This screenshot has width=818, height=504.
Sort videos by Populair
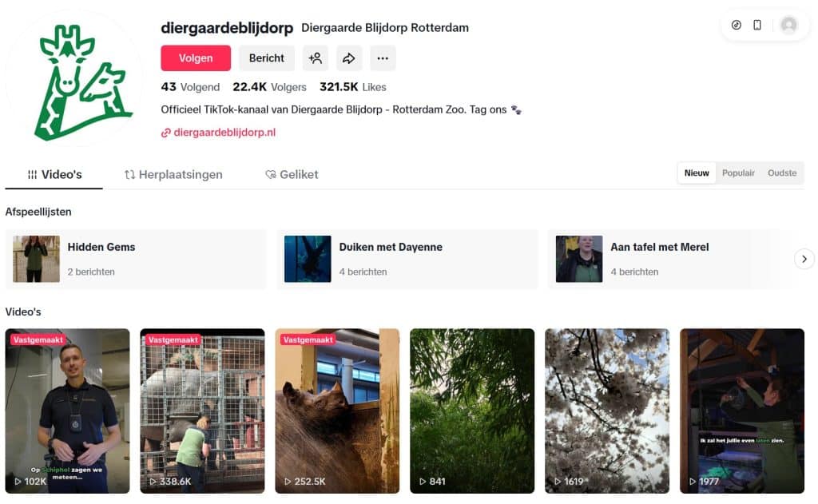click(x=738, y=173)
